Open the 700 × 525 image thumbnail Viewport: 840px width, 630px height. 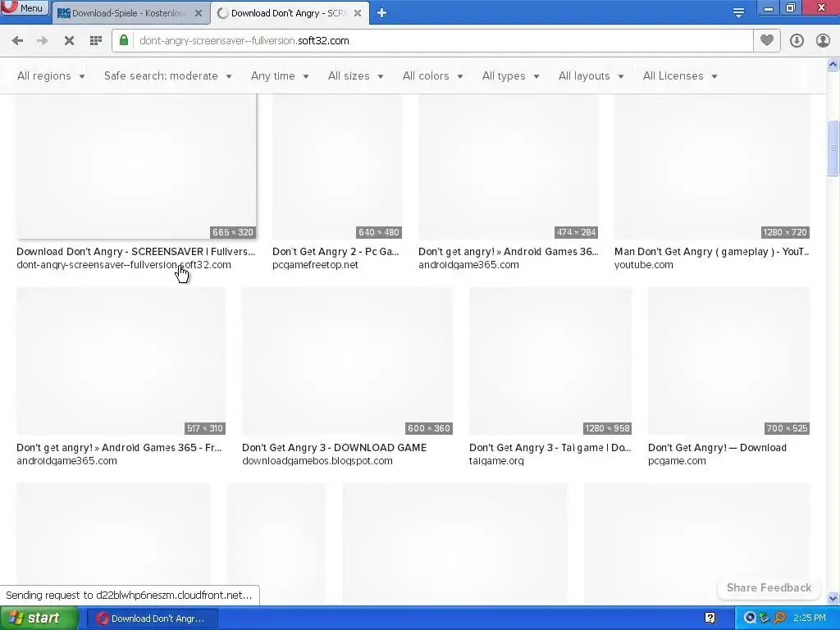click(x=729, y=361)
